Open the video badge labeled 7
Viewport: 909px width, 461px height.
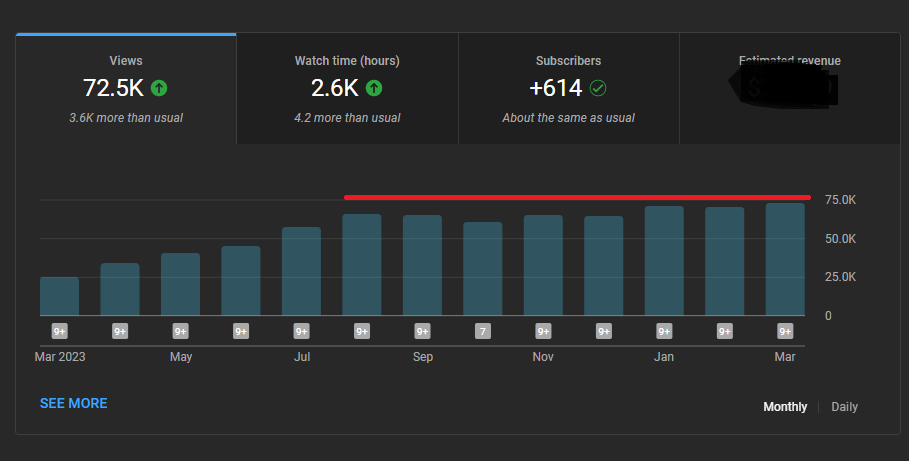(x=483, y=331)
